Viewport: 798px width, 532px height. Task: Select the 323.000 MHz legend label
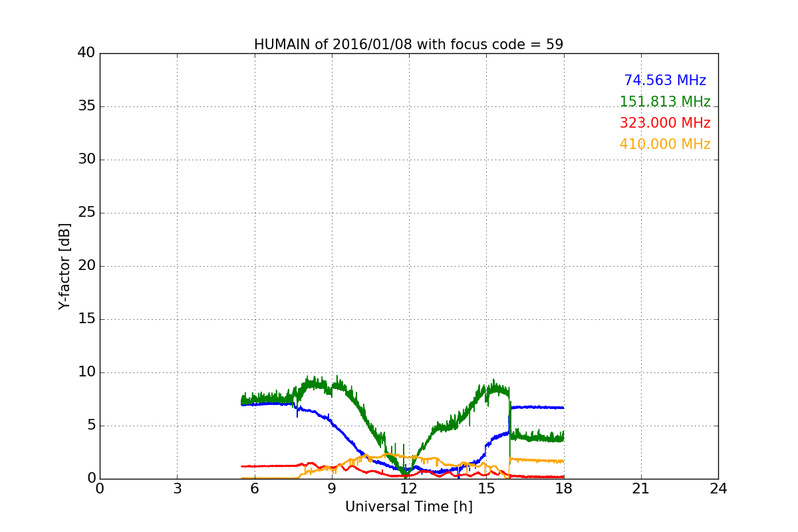tap(665, 123)
